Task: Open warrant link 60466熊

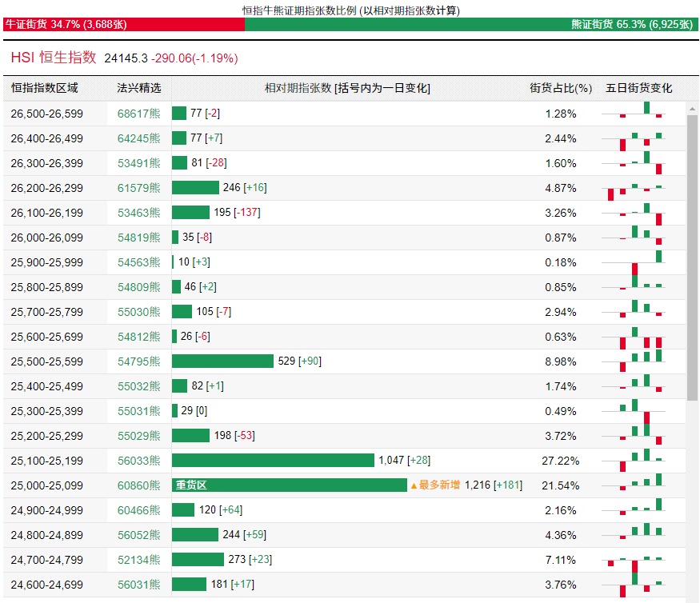Action: pos(139,510)
